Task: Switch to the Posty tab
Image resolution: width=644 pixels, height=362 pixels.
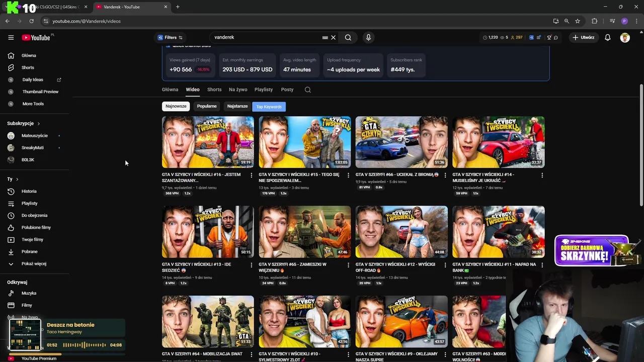Action: [x=287, y=89]
